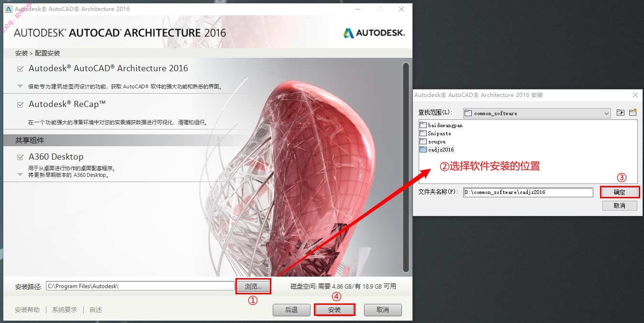Open the 安装帮助 link
This screenshot has height=323, width=644.
click(x=27, y=310)
